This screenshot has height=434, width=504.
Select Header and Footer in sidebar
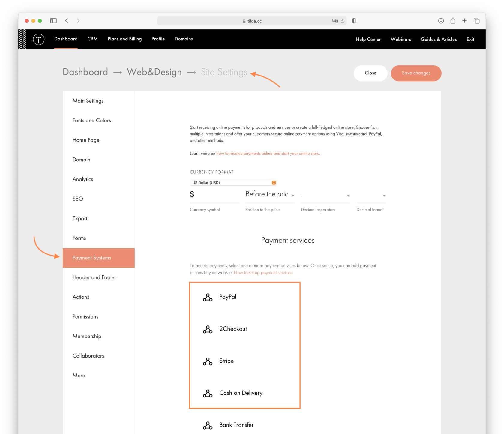pyautogui.click(x=99, y=277)
